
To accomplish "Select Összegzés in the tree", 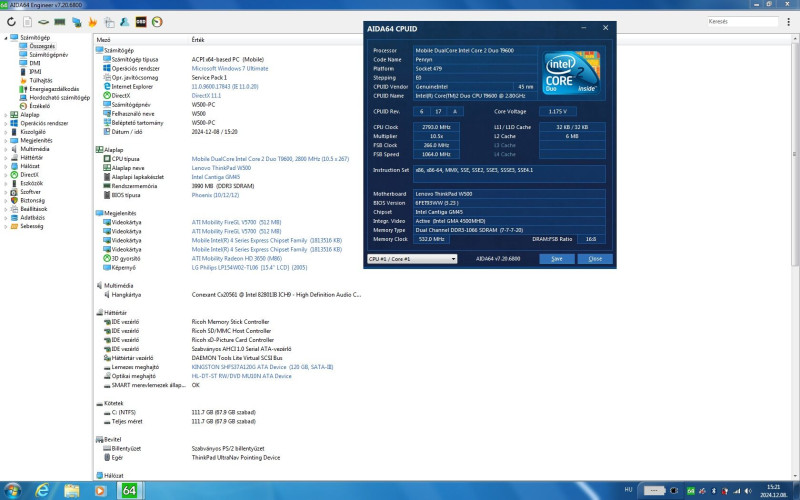I will coord(42,46).
